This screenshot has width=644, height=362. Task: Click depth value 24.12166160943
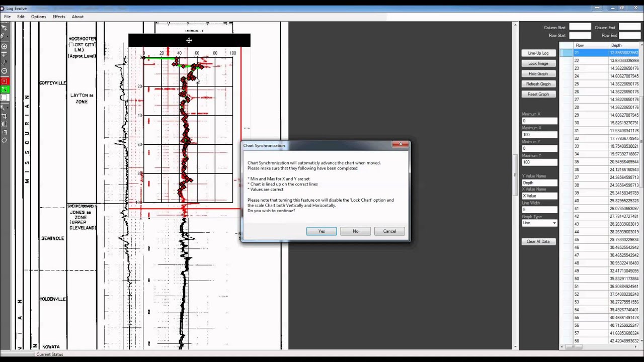[x=624, y=169]
